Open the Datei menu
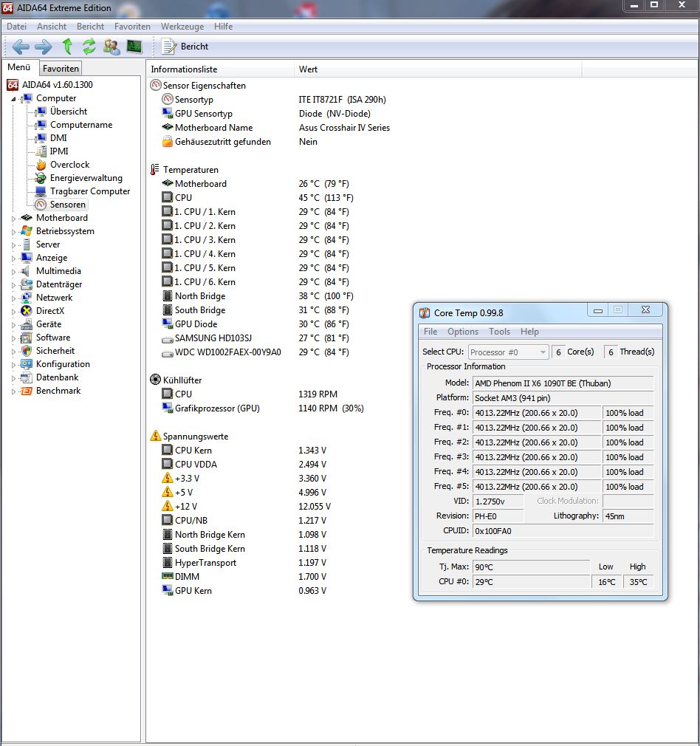This screenshot has width=700, height=746. (x=17, y=27)
